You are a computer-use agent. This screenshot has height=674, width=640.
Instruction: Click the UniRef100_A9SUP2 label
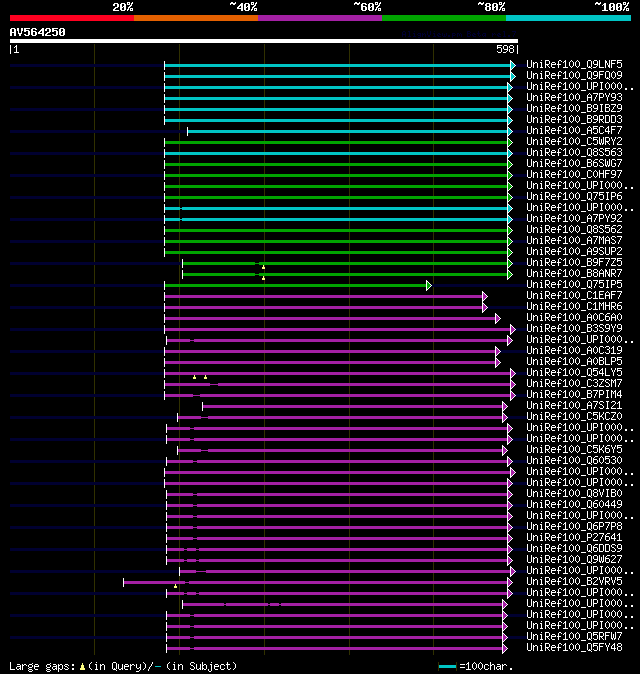(574, 251)
